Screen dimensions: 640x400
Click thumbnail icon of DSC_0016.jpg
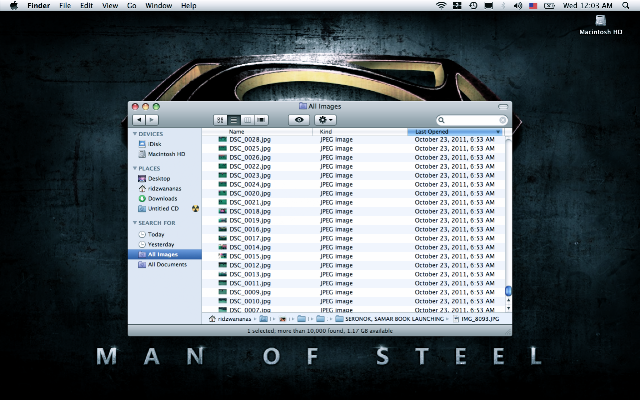(x=222, y=229)
